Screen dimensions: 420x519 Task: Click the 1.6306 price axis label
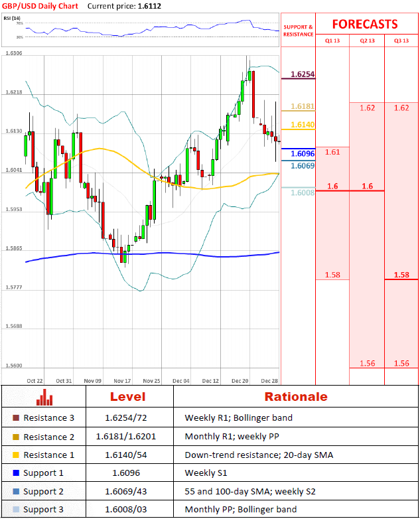14,53
